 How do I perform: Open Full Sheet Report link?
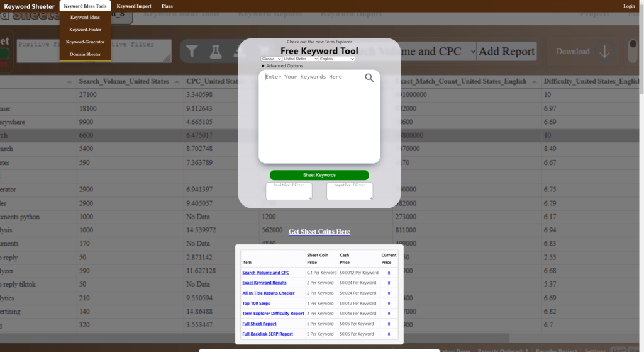click(259, 324)
